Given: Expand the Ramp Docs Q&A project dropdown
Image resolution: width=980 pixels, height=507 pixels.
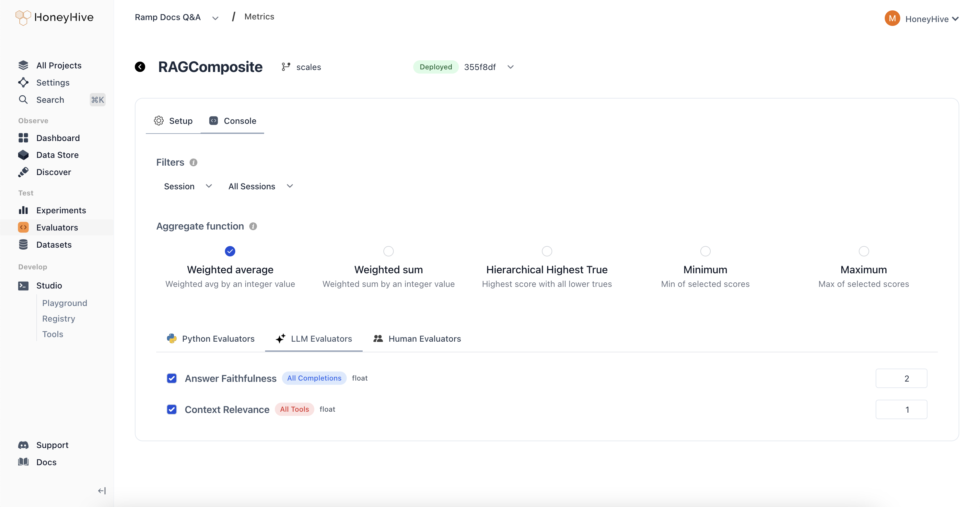Looking at the screenshot, I should [x=215, y=18].
